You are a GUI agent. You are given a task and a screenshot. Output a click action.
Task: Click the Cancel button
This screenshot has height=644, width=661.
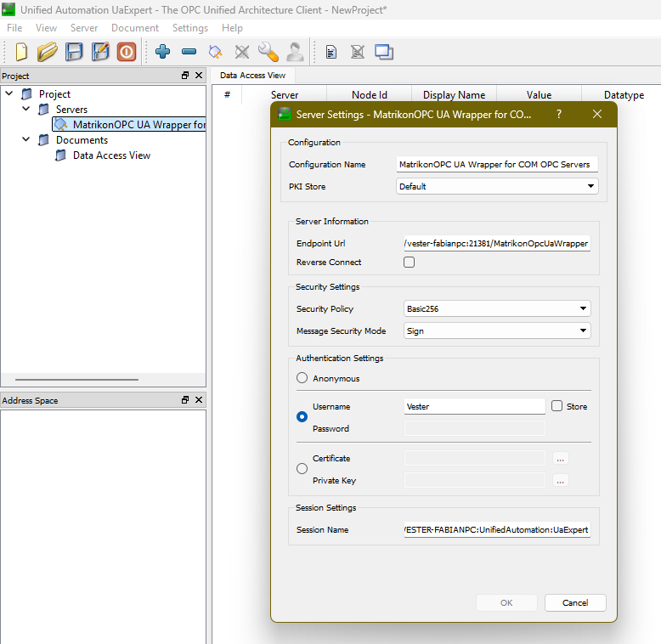(575, 602)
